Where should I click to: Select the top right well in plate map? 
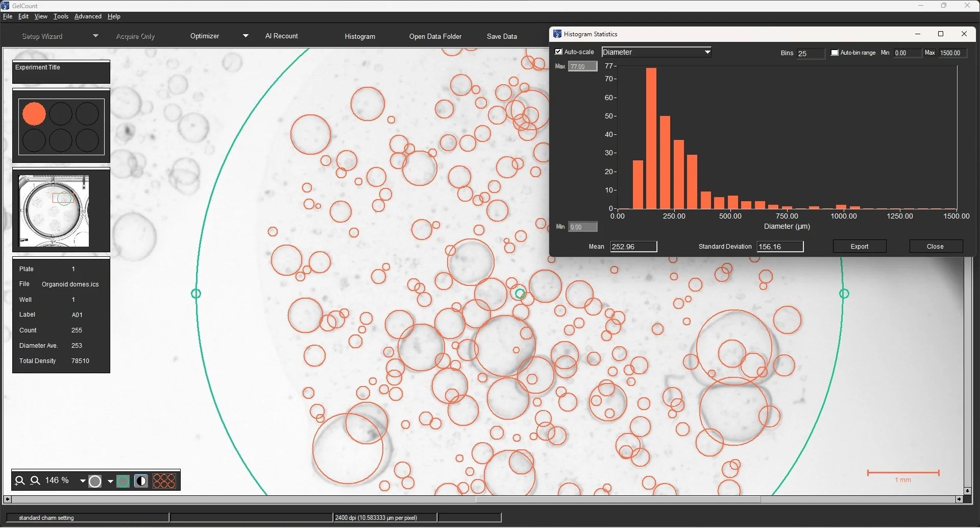[x=87, y=114]
